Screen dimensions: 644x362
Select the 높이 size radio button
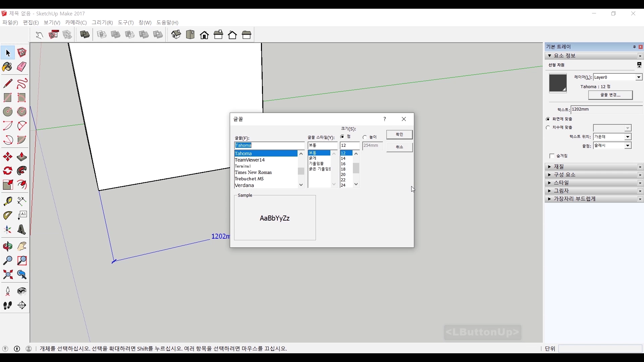pos(365,137)
